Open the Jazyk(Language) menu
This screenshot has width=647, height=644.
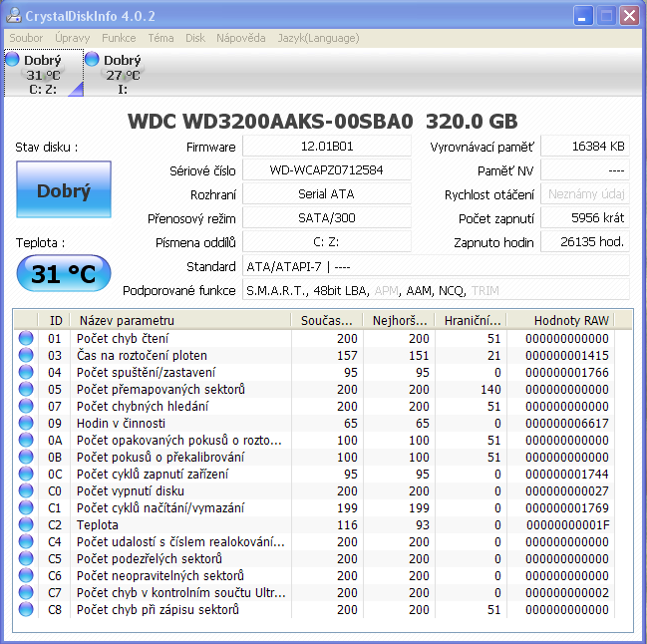click(317, 38)
